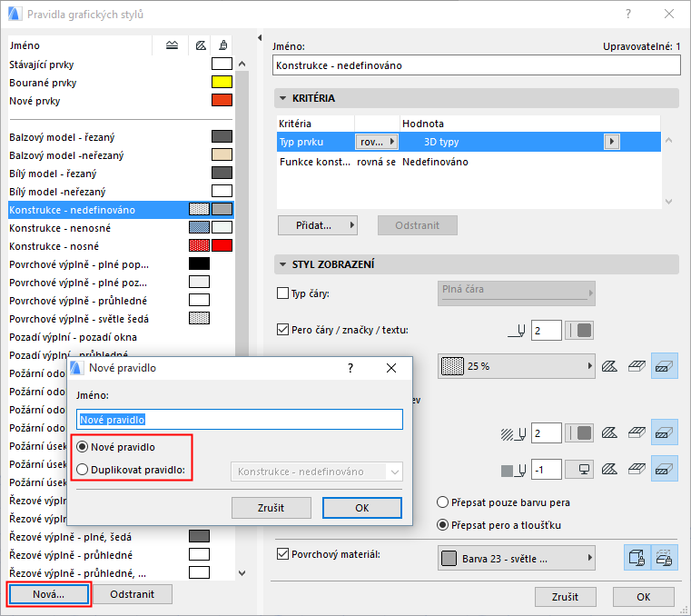Viewport: 691px width, 616px height.
Task: Open the Plná čára line type dropdown
Action: tap(516, 293)
